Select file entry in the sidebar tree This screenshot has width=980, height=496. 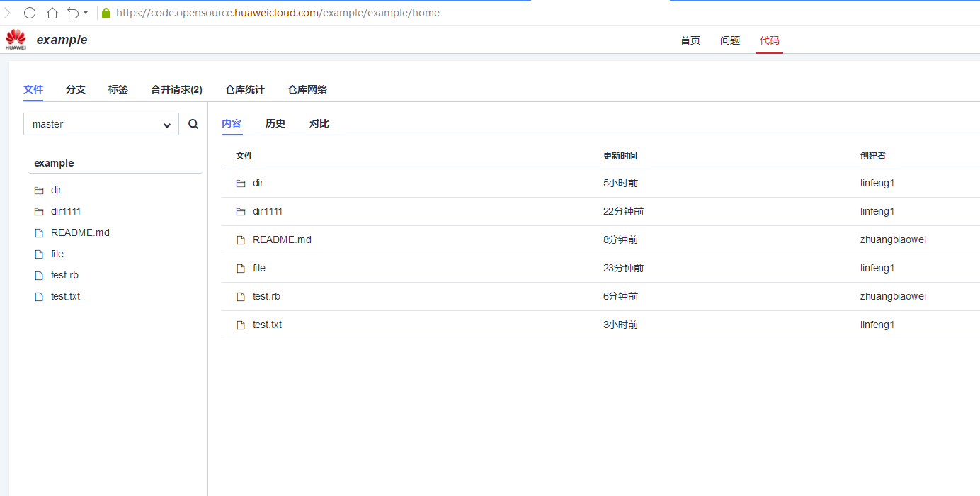(x=57, y=254)
